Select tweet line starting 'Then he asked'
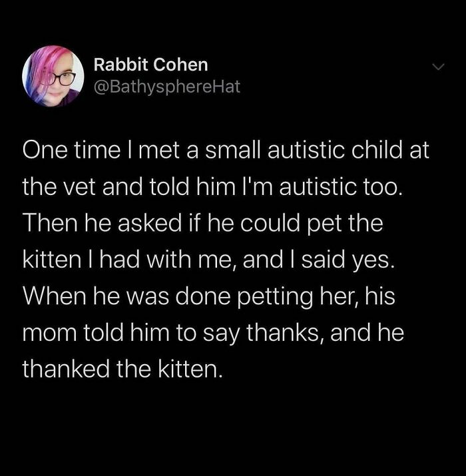 tap(203, 224)
